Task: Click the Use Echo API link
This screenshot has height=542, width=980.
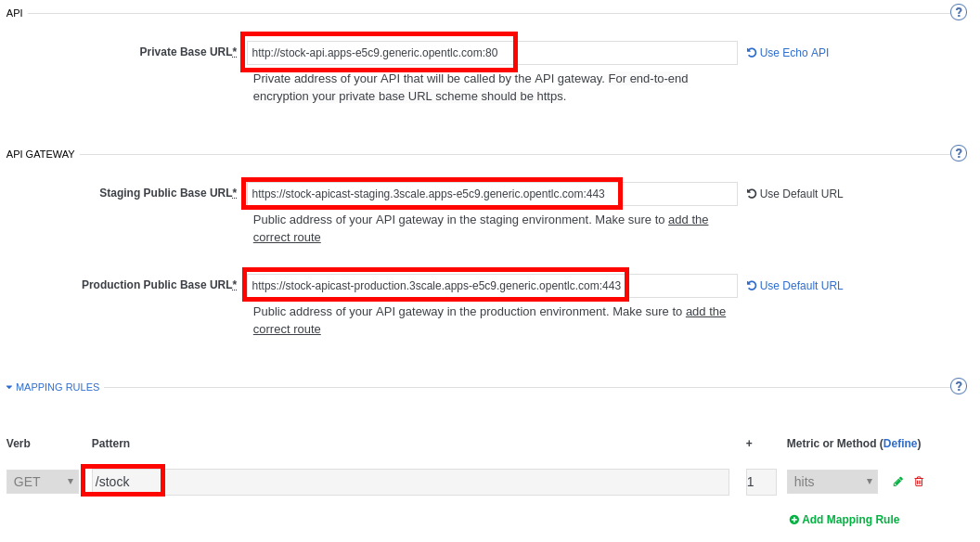Action: point(793,53)
